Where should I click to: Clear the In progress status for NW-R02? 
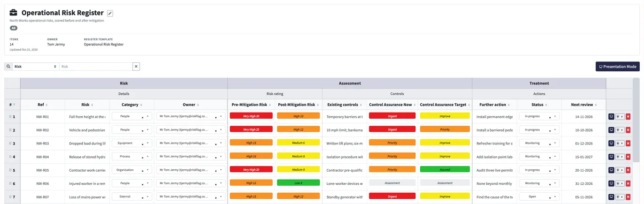click(x=550, y=130)
